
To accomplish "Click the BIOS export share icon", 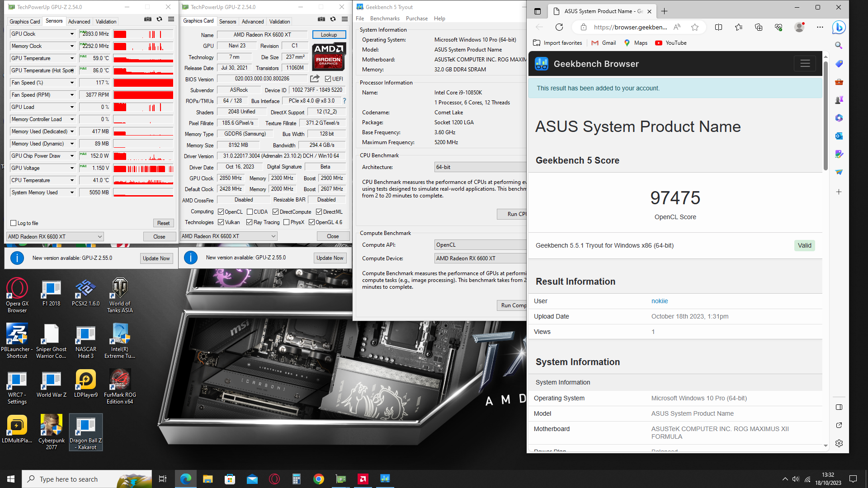I will 315,79.
